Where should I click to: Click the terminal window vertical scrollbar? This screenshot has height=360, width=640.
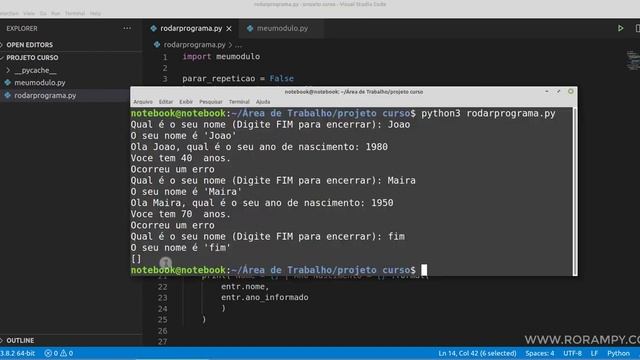click(x=575, y=191)
